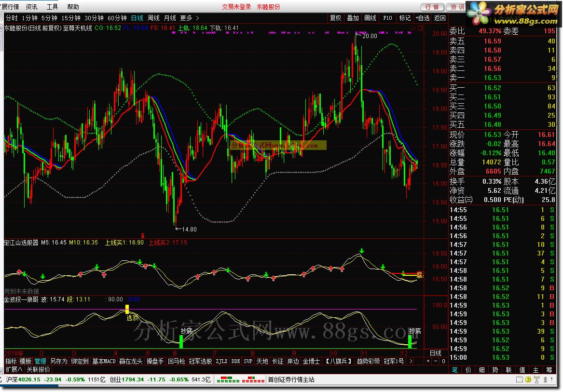Open the 资讯 menu
Screen dimensions: 563x392
pos(31,7)
